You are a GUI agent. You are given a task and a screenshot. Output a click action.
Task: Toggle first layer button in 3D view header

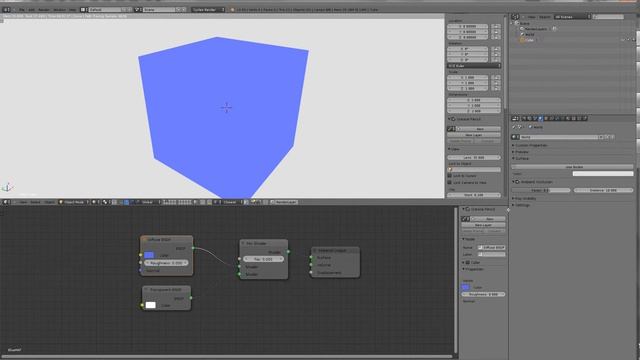click(x=164, y=201)
